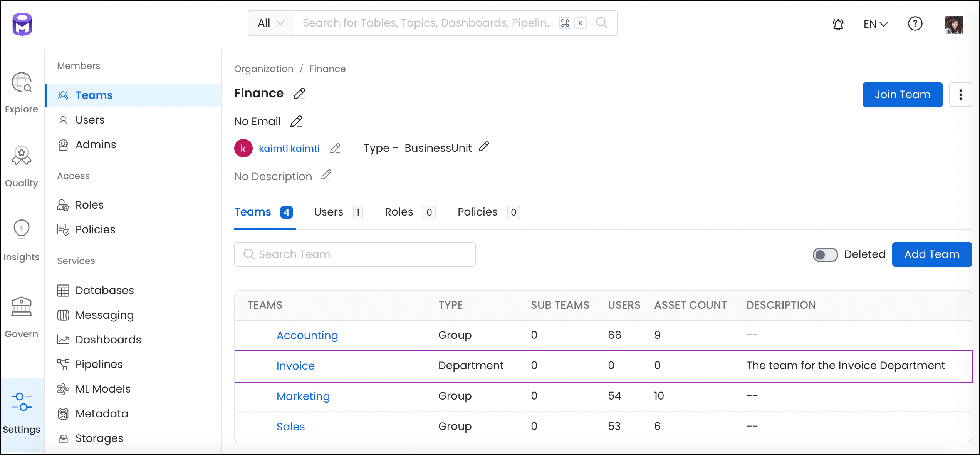This screenshot has height=455, width=980.
Task: Open the Accounting team link
Action: (307, 336)
